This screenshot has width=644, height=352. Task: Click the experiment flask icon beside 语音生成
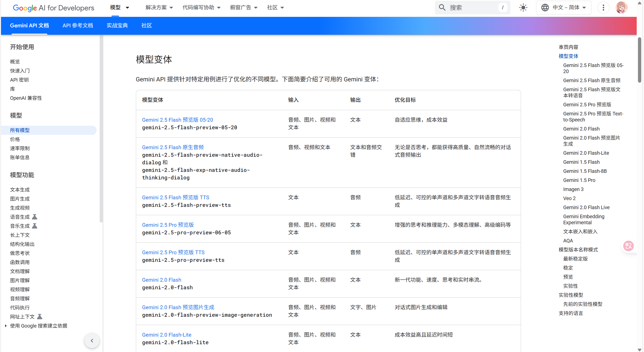click(35, 216)
